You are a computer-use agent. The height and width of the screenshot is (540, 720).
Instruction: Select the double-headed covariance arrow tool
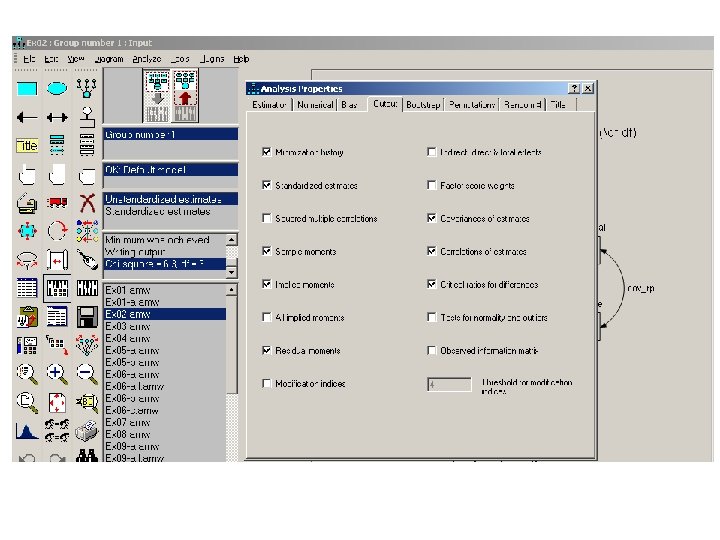coord(57,118)
